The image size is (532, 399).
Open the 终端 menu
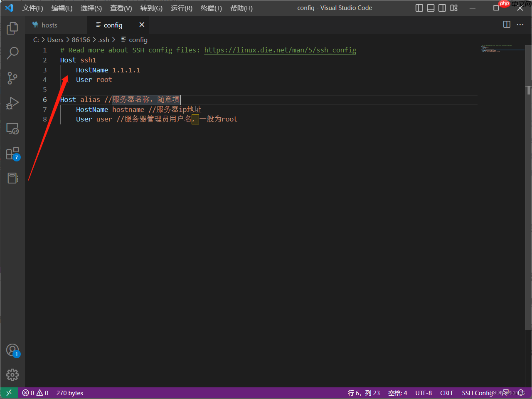tap(211, 8)
